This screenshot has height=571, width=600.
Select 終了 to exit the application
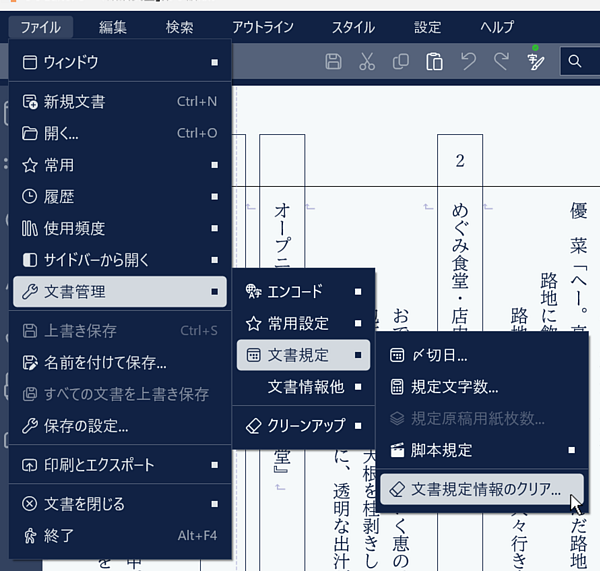pos(120,536)
